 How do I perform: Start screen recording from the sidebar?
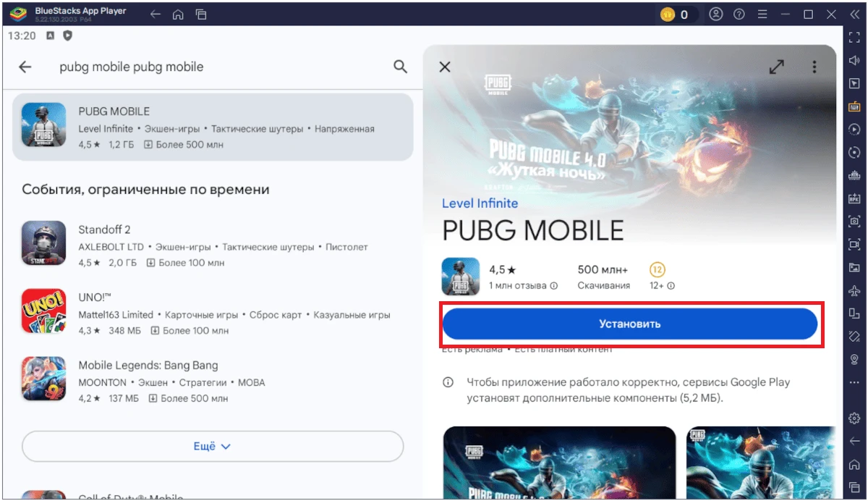click(x=854, y=245)
